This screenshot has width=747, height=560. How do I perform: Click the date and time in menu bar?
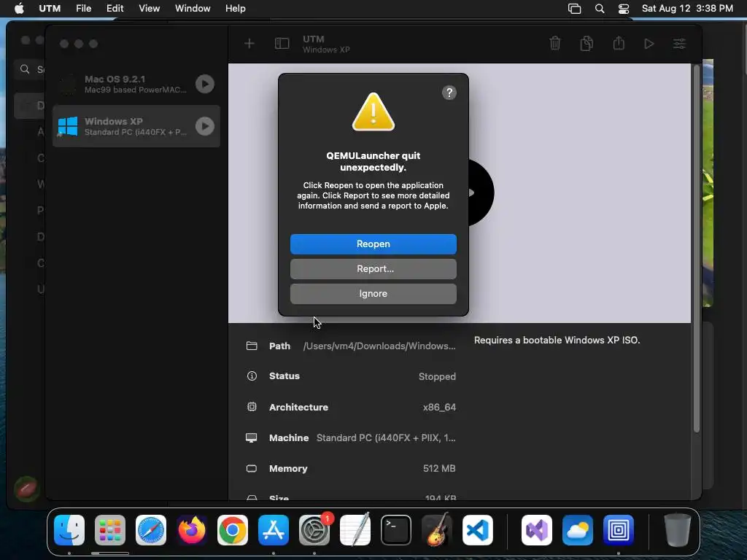point(687,8)
